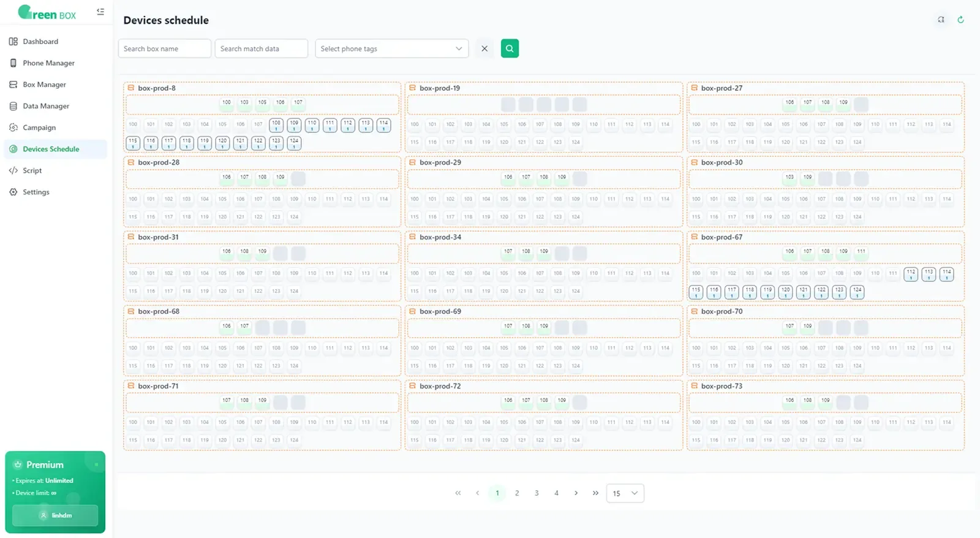Click box icon beside box-prod-73
Screen dimensions: 980x538
695,385
